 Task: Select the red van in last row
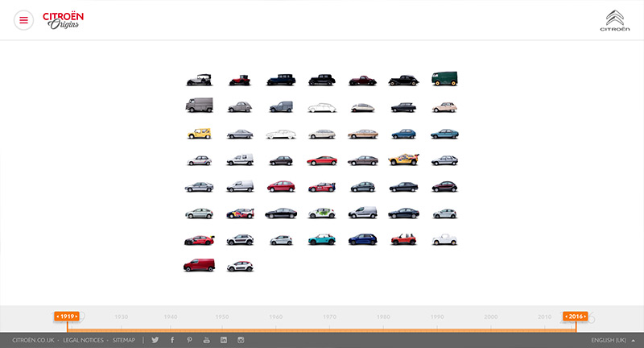tap(199, 265)
